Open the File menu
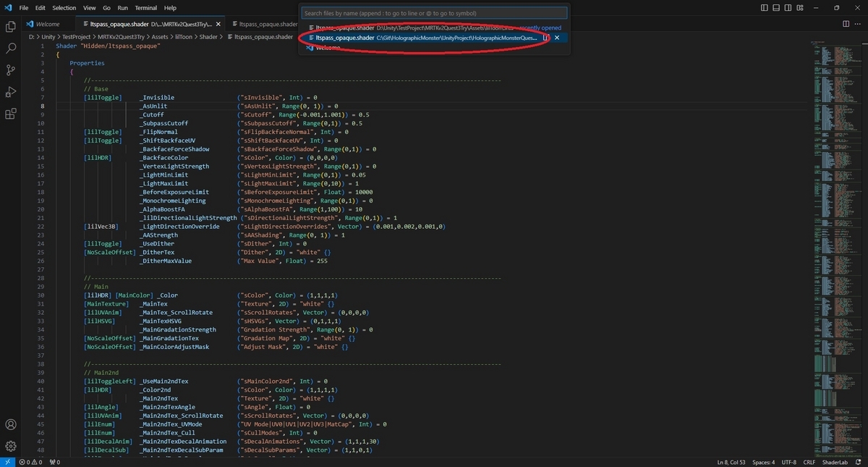Screen dimensions: 868x467 tap(24, 7)
